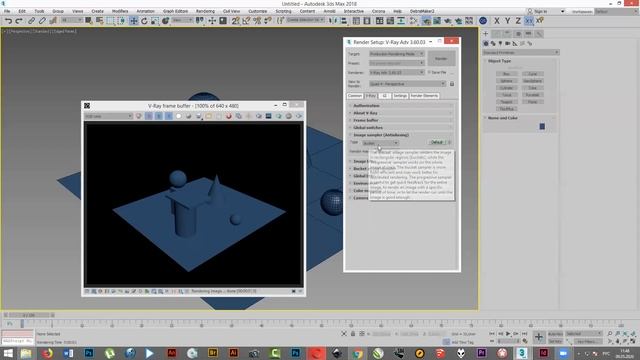Click the save image icon in frame buffer
Viewport: 640px width, 360px height.
[199, 116]
